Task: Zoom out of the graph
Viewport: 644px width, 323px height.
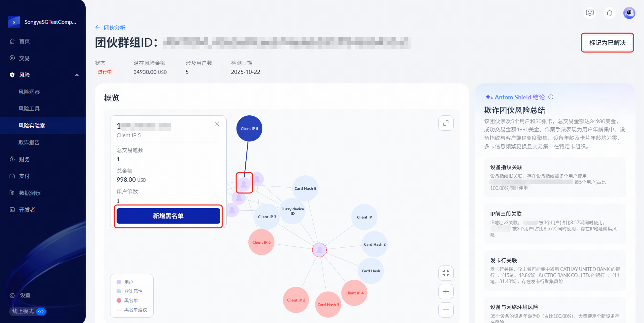Action: [x=446, y=310]
